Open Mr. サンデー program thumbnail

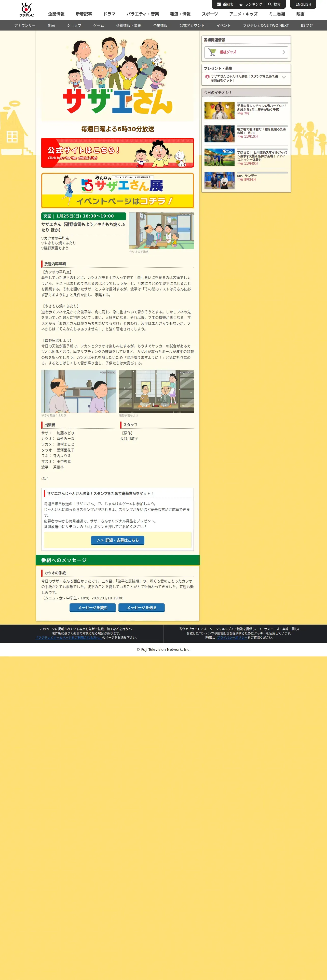coord(219,180)
